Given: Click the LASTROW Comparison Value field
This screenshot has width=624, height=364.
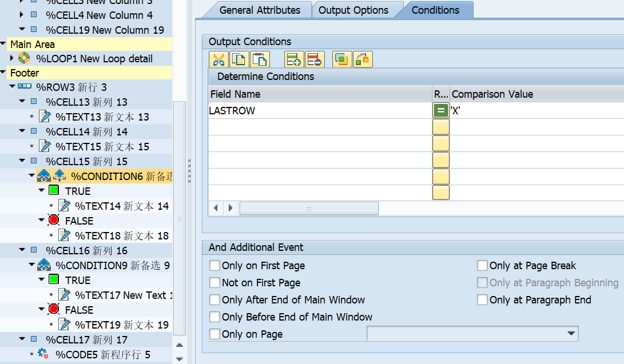Looking at the screenshot, I should 503,110.
